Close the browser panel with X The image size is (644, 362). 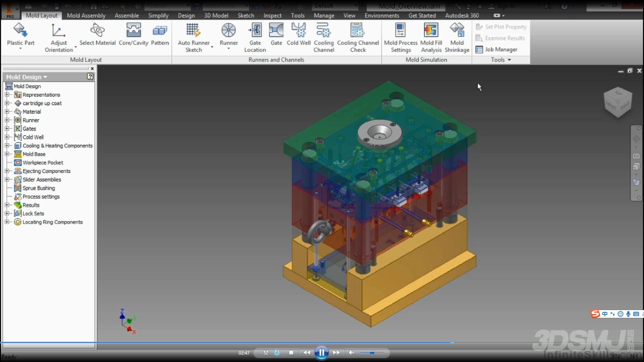(92, 68)
